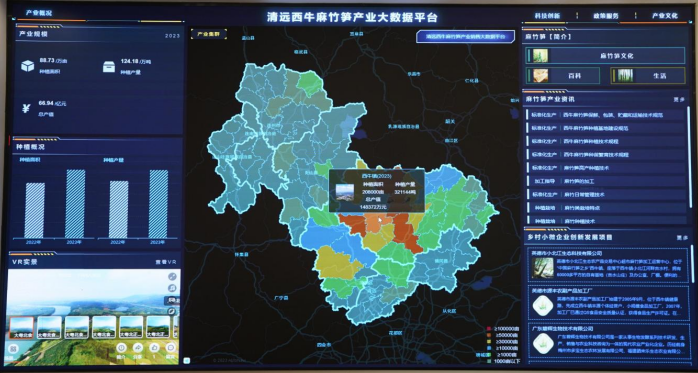Open the VR 简介 info icon

pos(122,347)
